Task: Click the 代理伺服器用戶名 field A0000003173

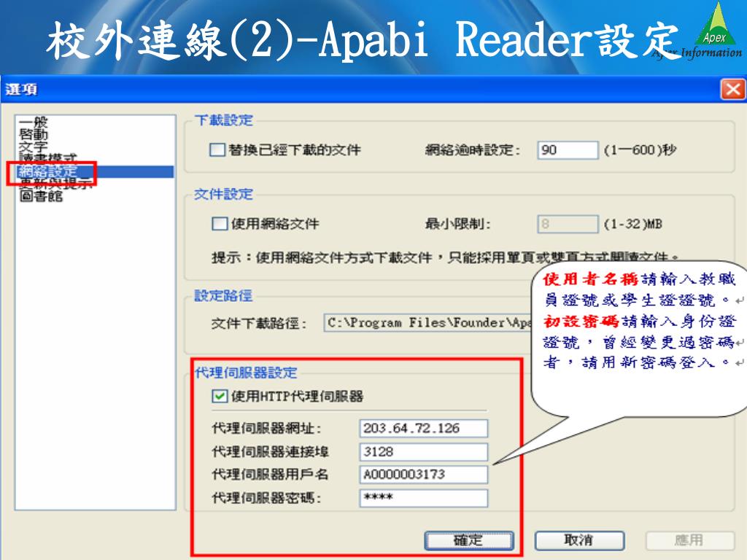Action: pyautogui.click(x=424, y=474)
